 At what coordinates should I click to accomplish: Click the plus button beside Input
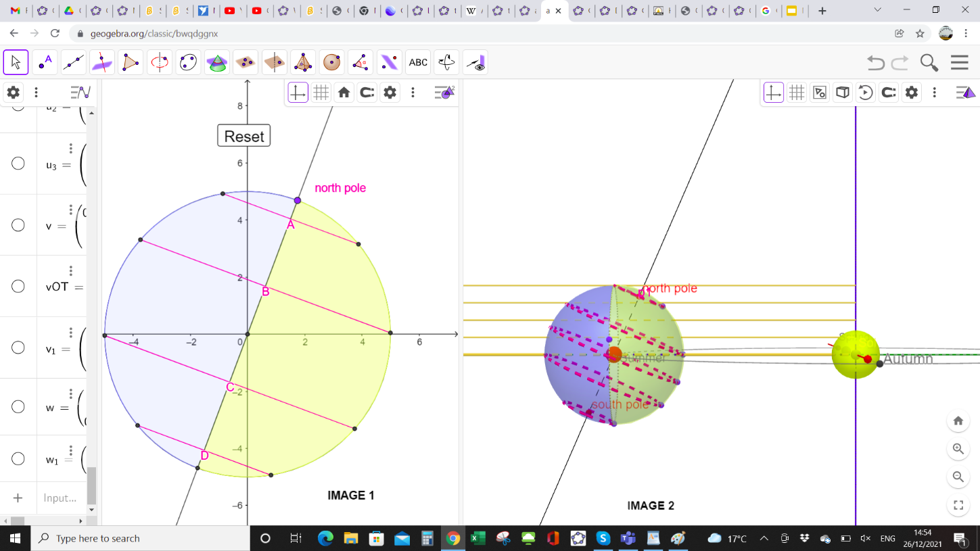coord(18,498)
